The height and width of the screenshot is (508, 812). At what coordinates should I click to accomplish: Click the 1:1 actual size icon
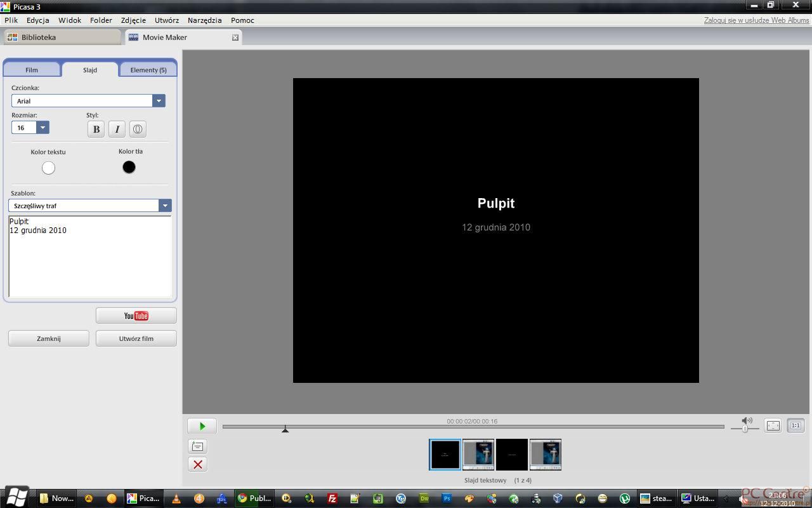coord(796,425)
